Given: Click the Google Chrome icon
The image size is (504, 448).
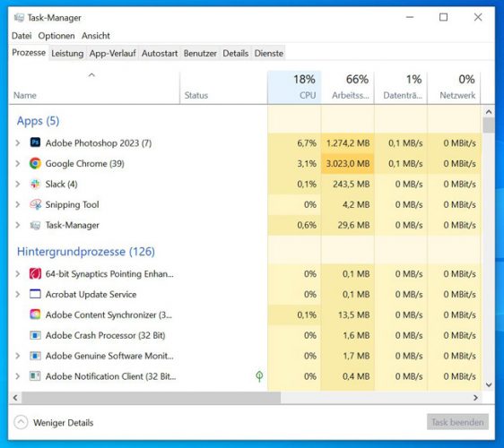Looking at the screenshot, I should click(x=35, y=163).
